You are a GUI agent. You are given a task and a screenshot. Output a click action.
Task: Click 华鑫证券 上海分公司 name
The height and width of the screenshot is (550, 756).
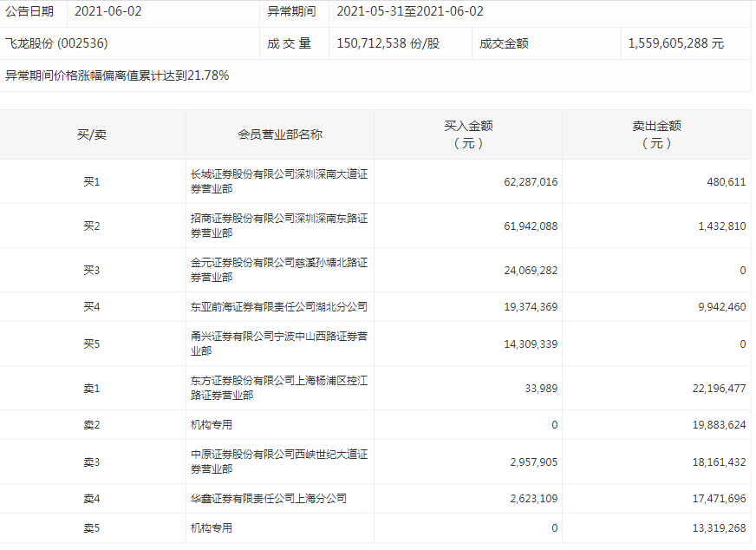coord(269,498)
